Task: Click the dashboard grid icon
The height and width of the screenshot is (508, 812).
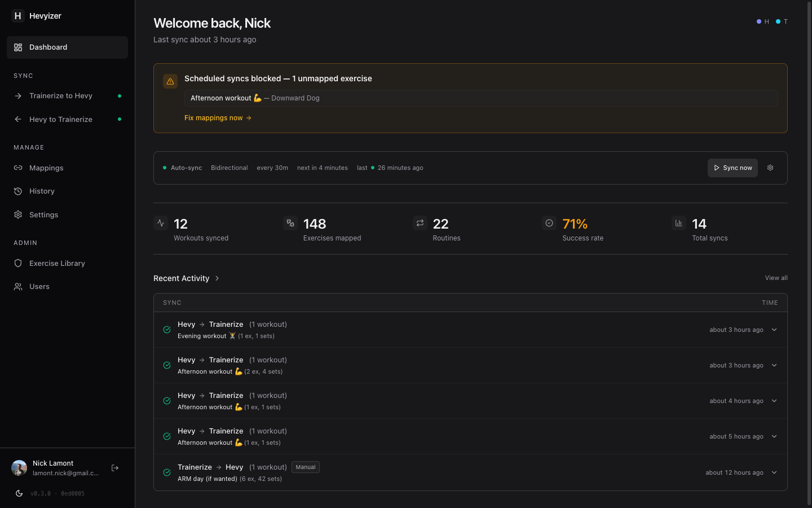Action: pyautogui.click(x=18, y=47)
